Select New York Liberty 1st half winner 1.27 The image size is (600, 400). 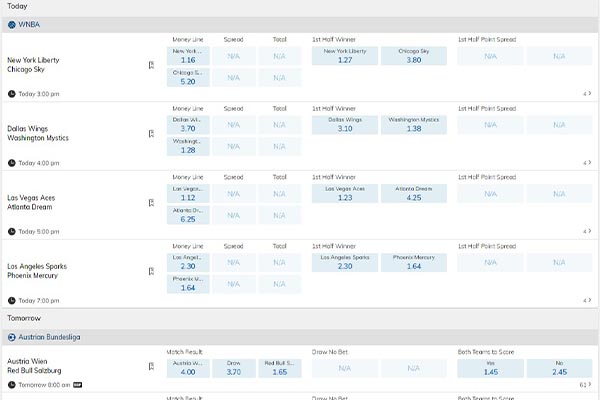pos(345,56)
